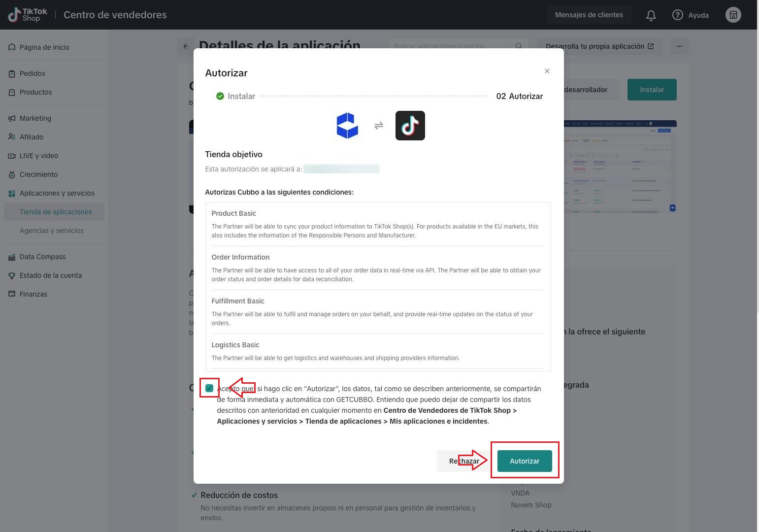Image resolution: width=759 pixels, height=532 pixels.
Task: Click the TikTok app icon in dialog
Action: coord(410,126)
